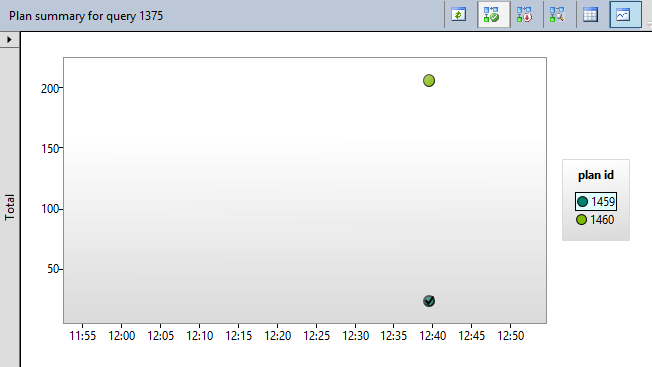Click the 'plan id' legend title

pos(595,175)
